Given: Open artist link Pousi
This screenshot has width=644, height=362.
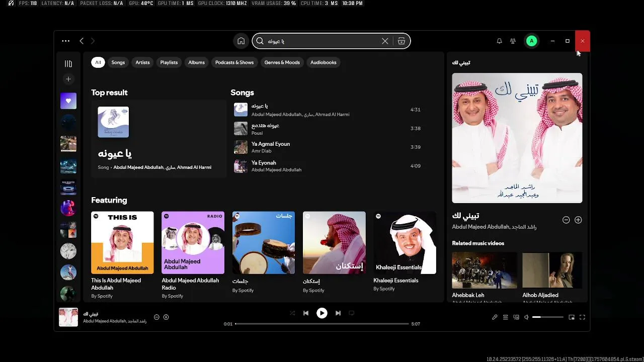Looking at the screenshot, I should click(x=257, y=133).
